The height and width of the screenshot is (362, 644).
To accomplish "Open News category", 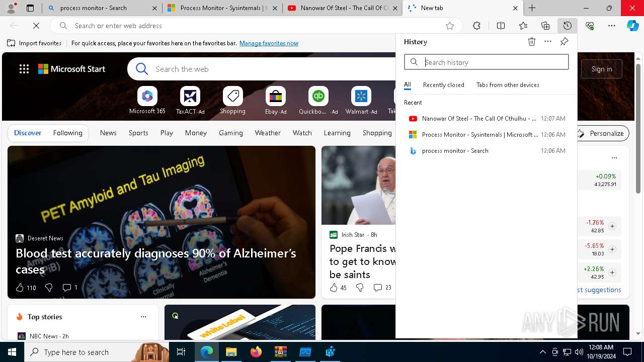I will click(108, 133).
